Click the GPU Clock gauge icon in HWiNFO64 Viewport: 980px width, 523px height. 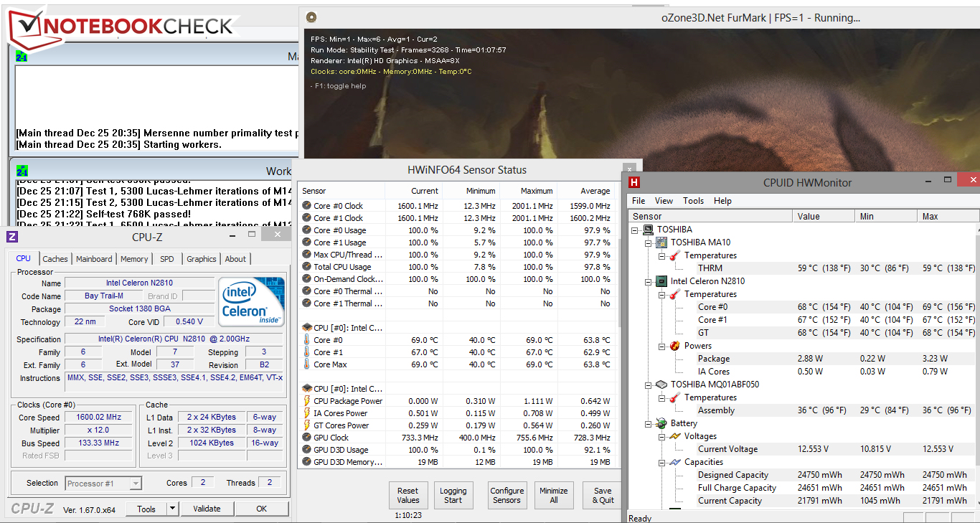tap(307, 438)
